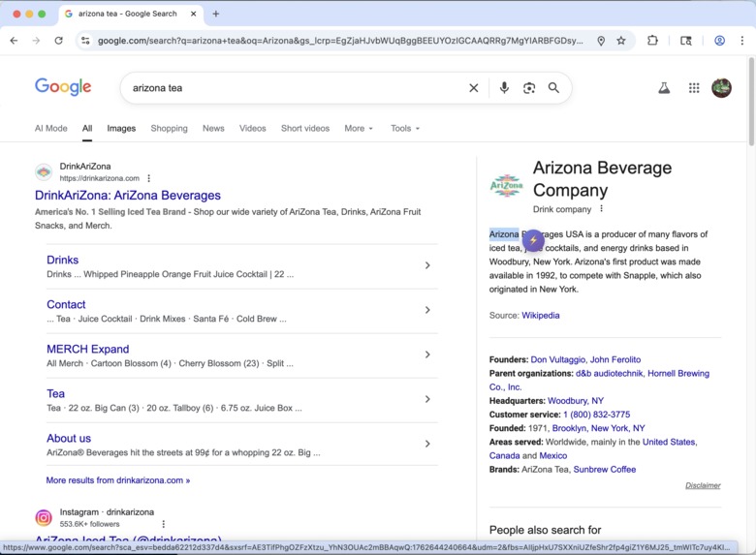Close the arizona tea Google Search tab
756x555 pixels.
(x=193, y=14)
